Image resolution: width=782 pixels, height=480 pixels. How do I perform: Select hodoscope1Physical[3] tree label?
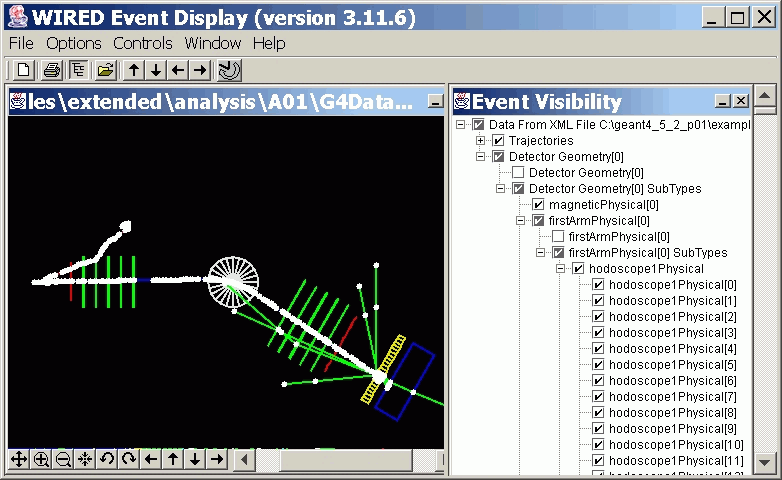click(673, 333)
